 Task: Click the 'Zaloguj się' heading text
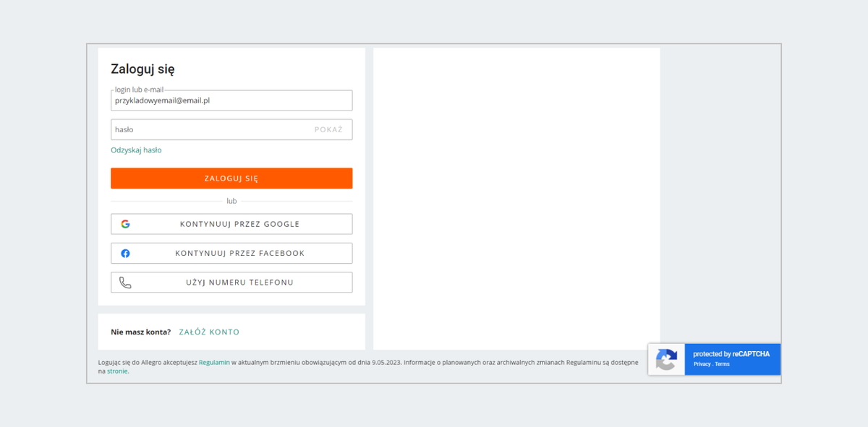pos(142,69)
